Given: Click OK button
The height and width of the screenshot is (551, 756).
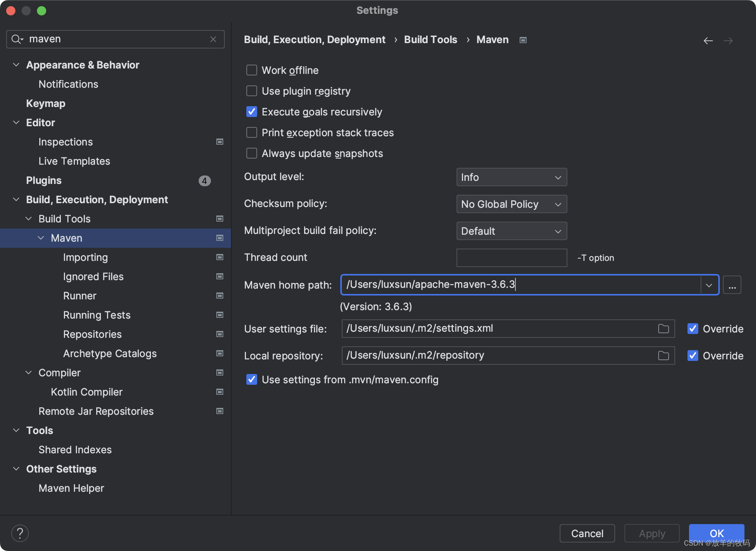Looking at the screenshot, I should point(716,533).
